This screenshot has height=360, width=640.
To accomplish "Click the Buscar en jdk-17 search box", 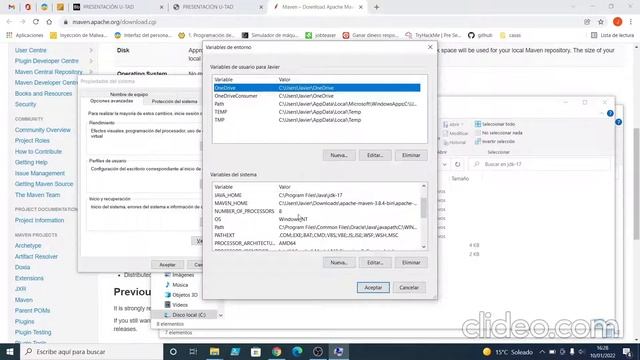I will pos(540,164).
